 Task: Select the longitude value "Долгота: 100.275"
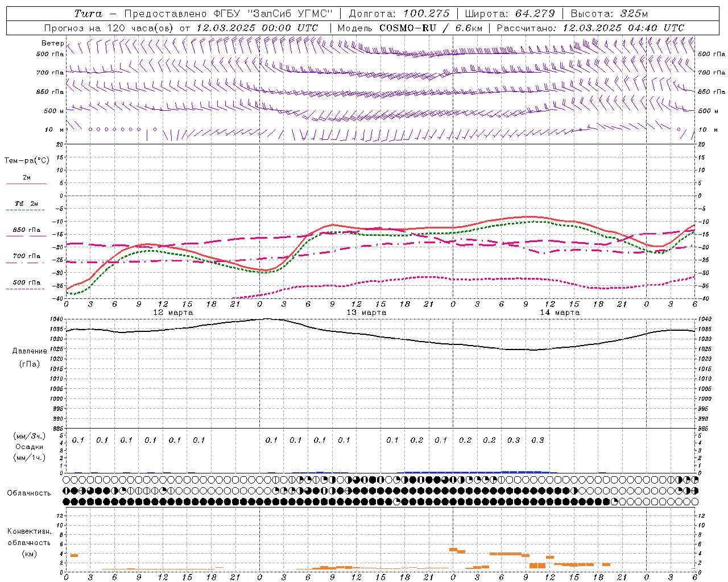pyautogui.click(x=399, y=14)
